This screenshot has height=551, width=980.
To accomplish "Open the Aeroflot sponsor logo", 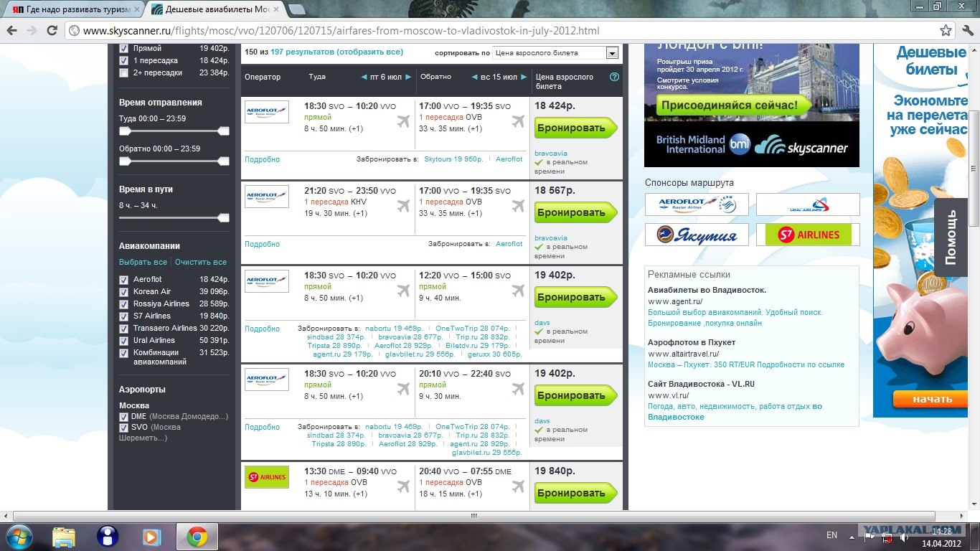I will [697, 204].
